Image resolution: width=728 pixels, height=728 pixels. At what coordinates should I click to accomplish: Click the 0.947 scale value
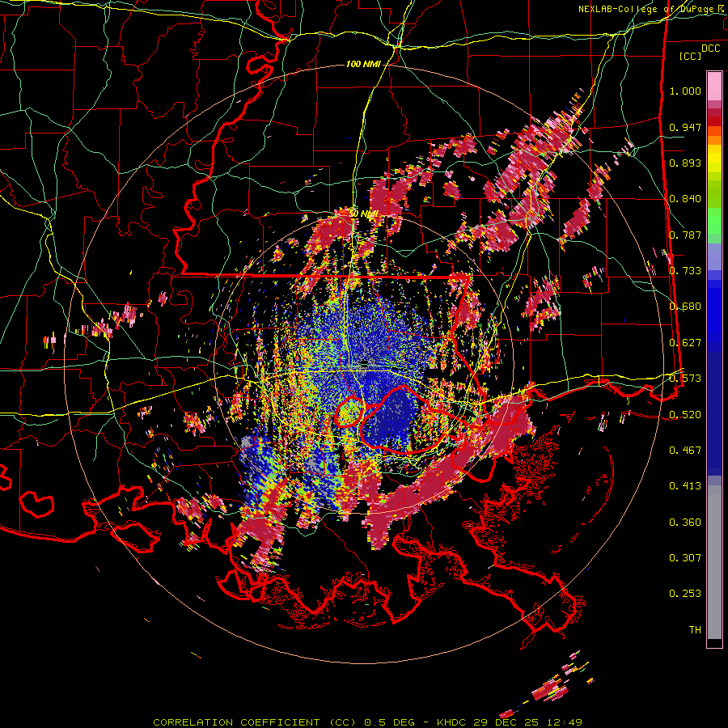coord(685,127)
